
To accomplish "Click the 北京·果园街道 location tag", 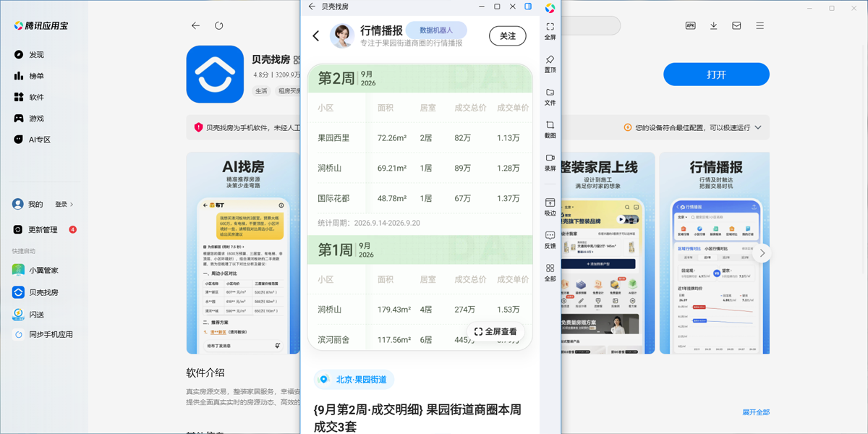I will 354,380.
